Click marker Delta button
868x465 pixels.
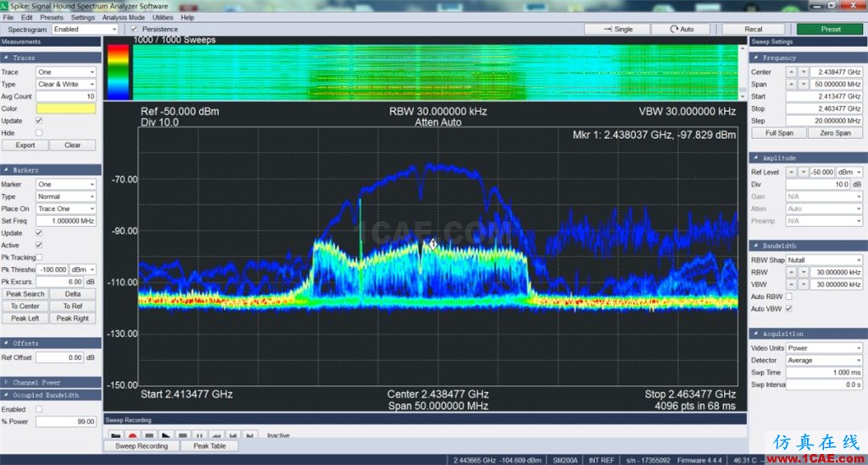pyautogui.click(x=73, y=294)
